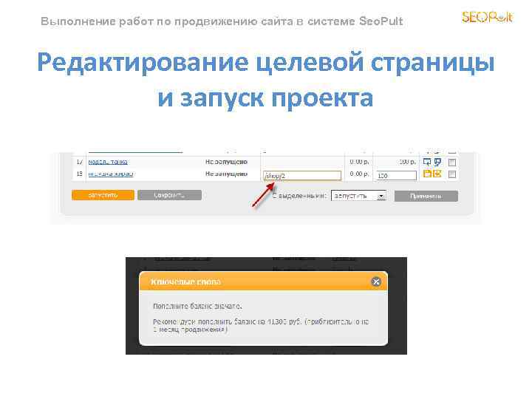The image size is (532, 399).
Task: Open the keyword link in row 18
Action: coord(111,174)
